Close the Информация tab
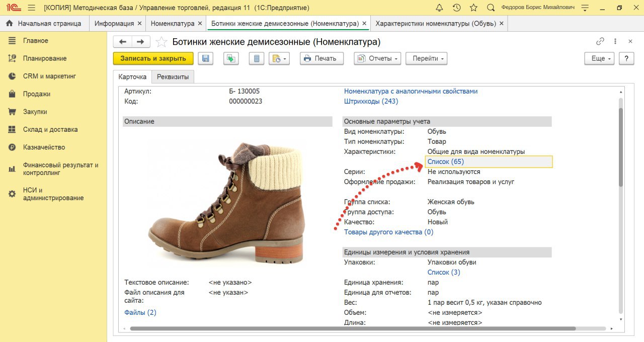The width and height of the screenshot is (644, 342). [x=139, y=24]
